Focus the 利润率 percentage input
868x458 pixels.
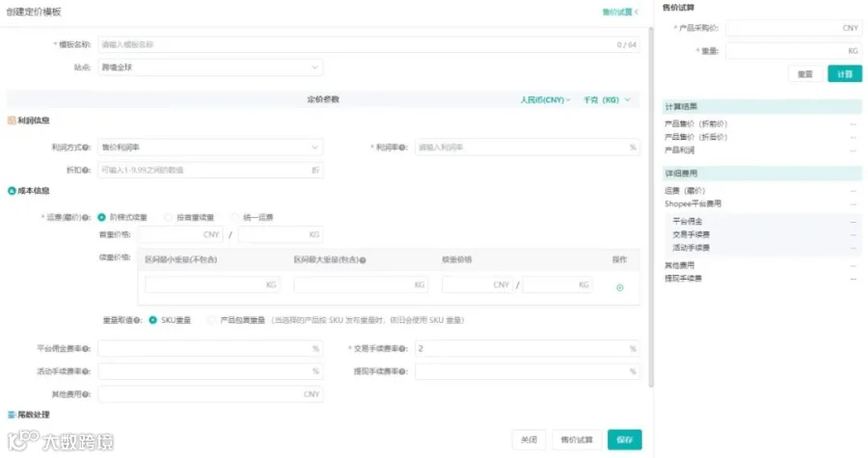[x=527, y=148]
